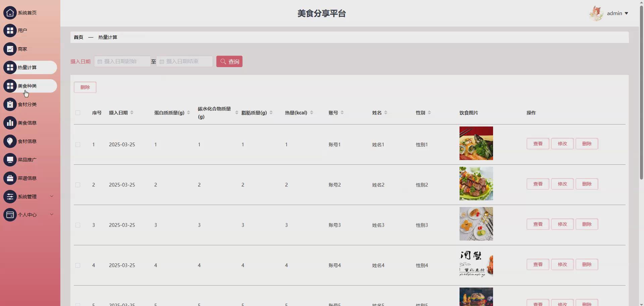Image resolution: width=644 pixels, height=306 pixels.
Task: Open 菜谱信息 menu item
Action: 30,178
